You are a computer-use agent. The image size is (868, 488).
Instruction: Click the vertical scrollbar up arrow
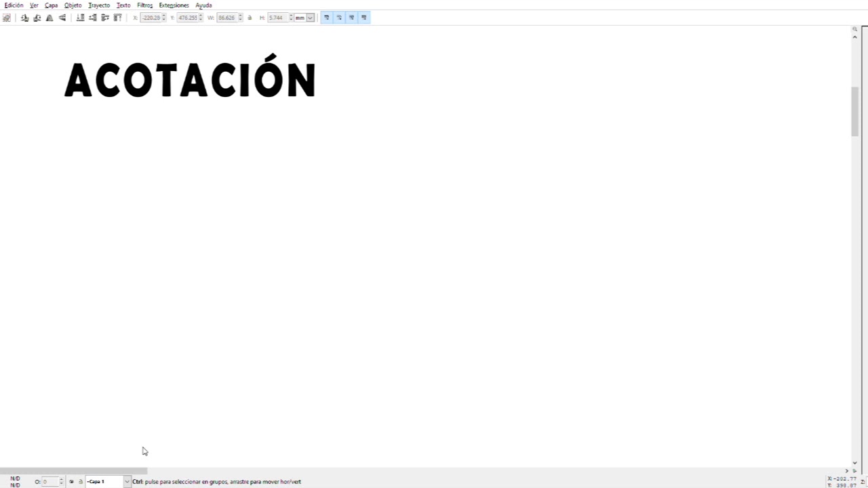point(854,37)
